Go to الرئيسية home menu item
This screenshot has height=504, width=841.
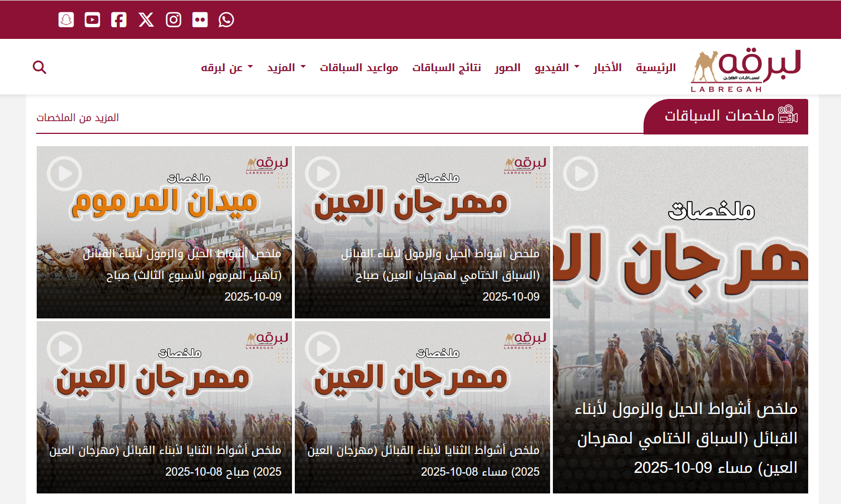656,68
